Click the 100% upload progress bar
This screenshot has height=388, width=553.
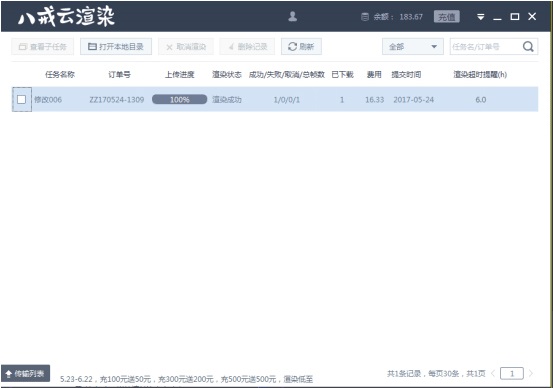180,99
